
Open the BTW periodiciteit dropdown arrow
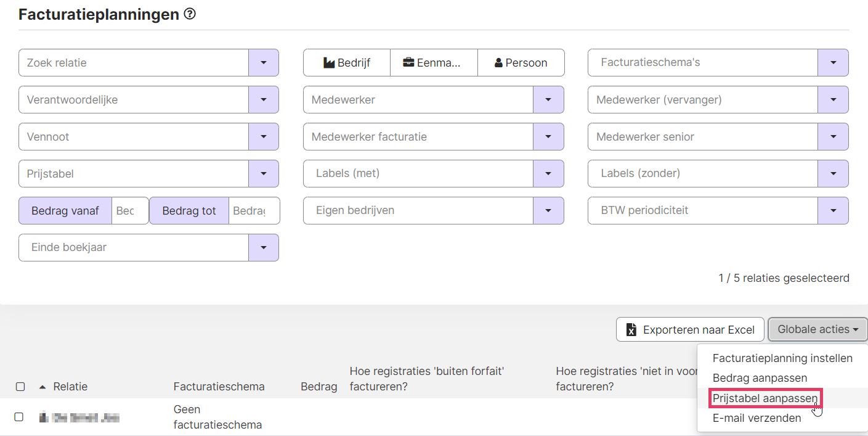click(833, 210)
